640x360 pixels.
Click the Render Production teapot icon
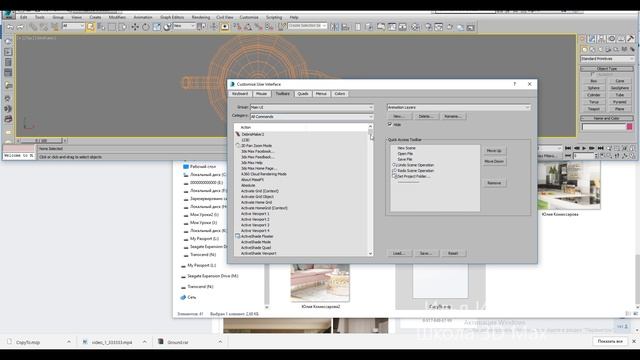[x=450, y=27]
